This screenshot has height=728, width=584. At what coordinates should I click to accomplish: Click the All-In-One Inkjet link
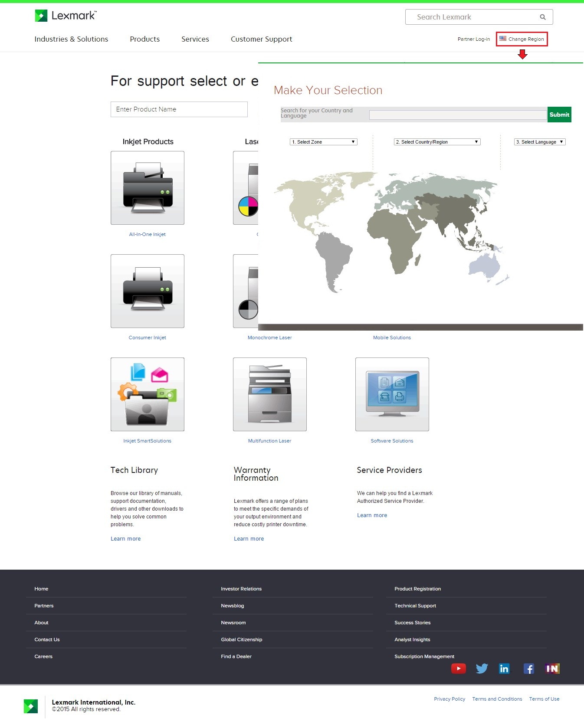pos(148,234)
